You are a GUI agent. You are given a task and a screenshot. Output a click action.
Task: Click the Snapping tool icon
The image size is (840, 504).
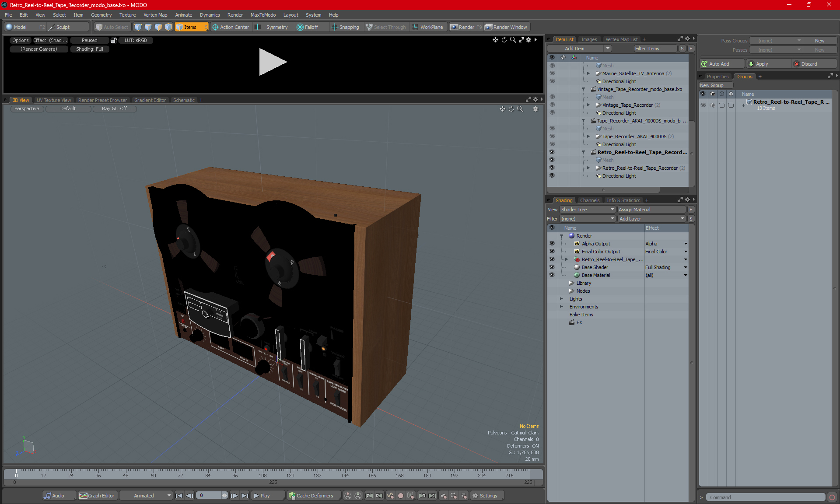335,27
